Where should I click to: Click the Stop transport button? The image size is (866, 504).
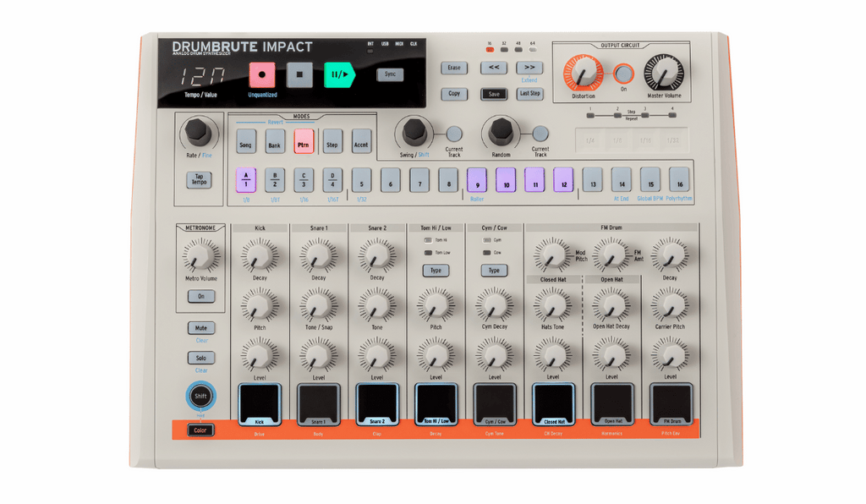pos(299,75)
